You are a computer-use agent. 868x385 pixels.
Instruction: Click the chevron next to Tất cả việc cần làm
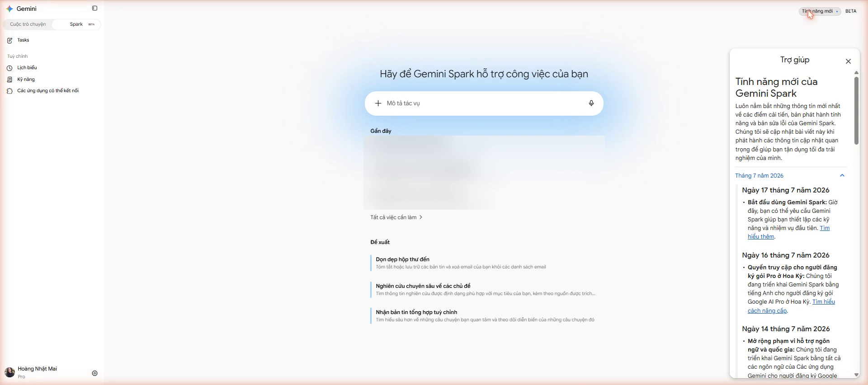coord(421,217)
